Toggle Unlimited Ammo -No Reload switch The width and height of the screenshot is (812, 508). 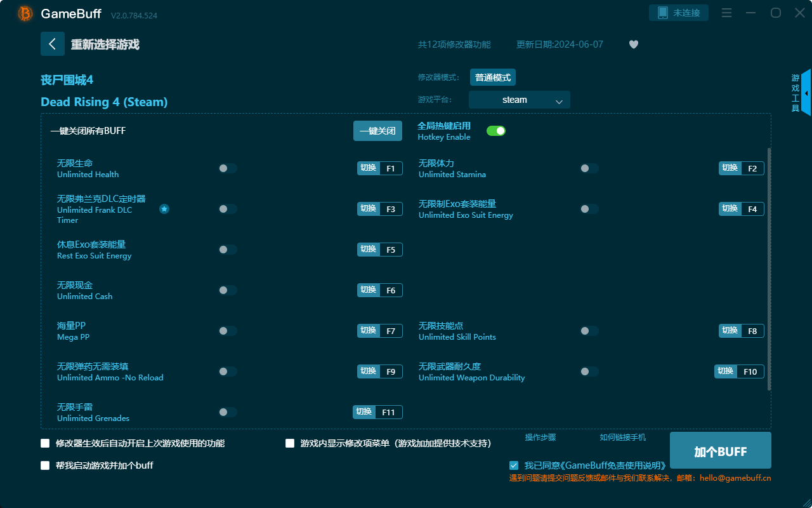tap(228, 371)
